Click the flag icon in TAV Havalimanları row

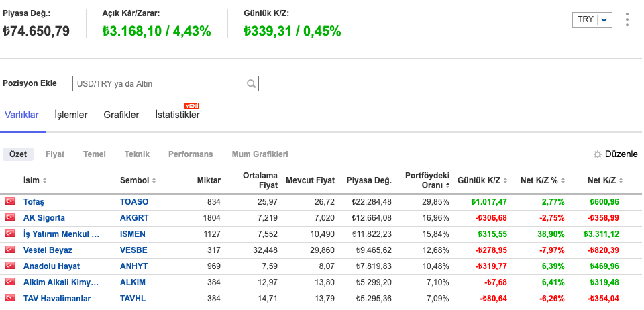10,298
